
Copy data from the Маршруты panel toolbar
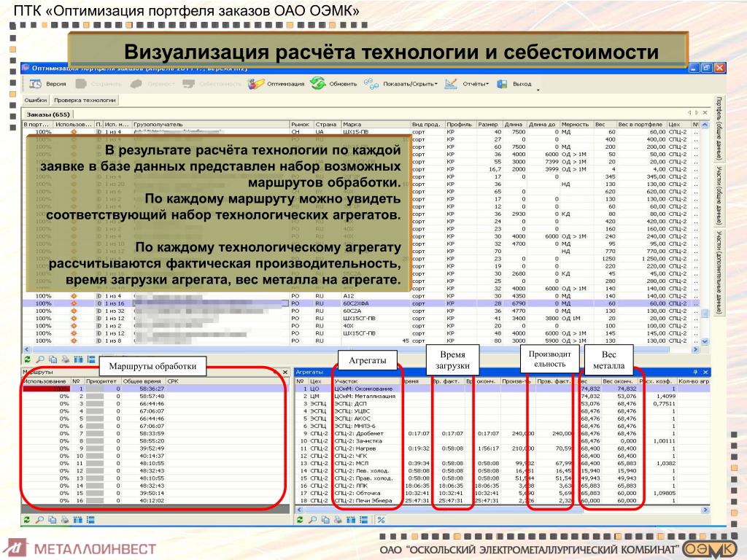click(53, 519)
